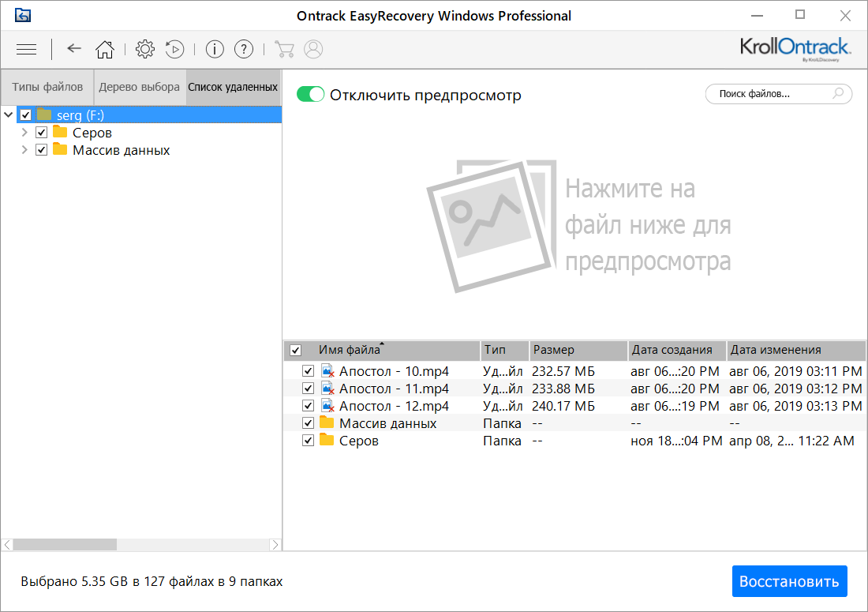The width and height of the screenshot is (868, 612).
Task: Sort by Дата создания column header
Action: tap(676, 350)
